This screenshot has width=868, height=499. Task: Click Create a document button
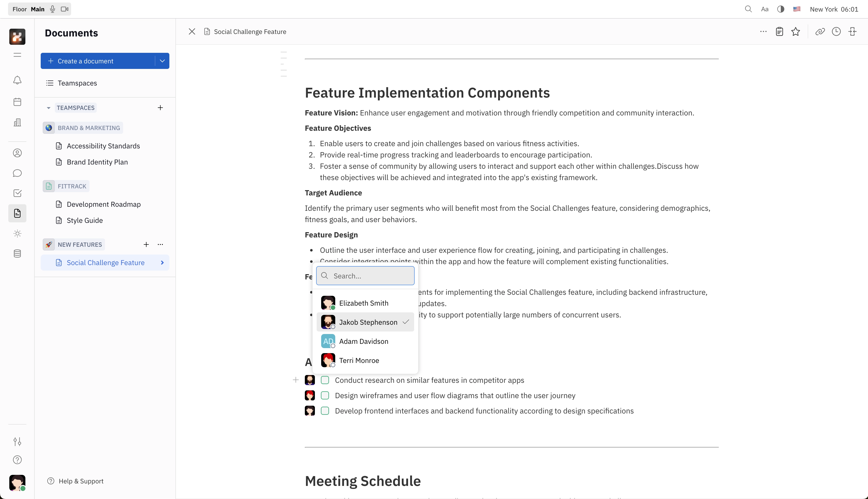click(x=98, y=61)
